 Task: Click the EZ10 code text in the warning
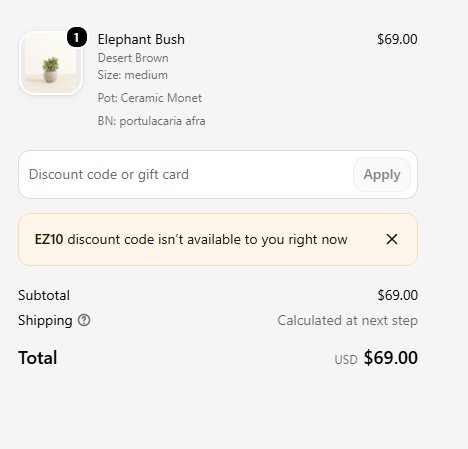[x=49, y=239]
